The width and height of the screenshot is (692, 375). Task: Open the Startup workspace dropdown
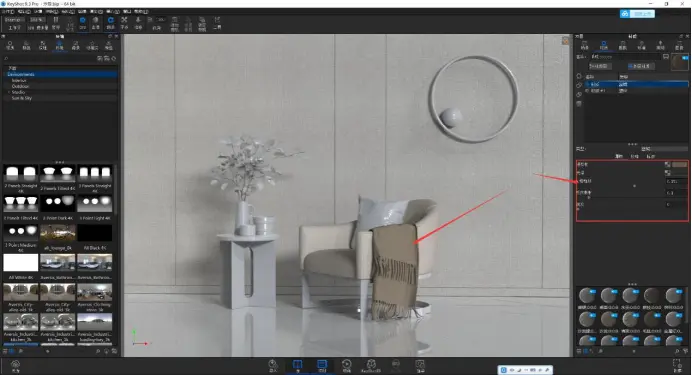[14, 20]
